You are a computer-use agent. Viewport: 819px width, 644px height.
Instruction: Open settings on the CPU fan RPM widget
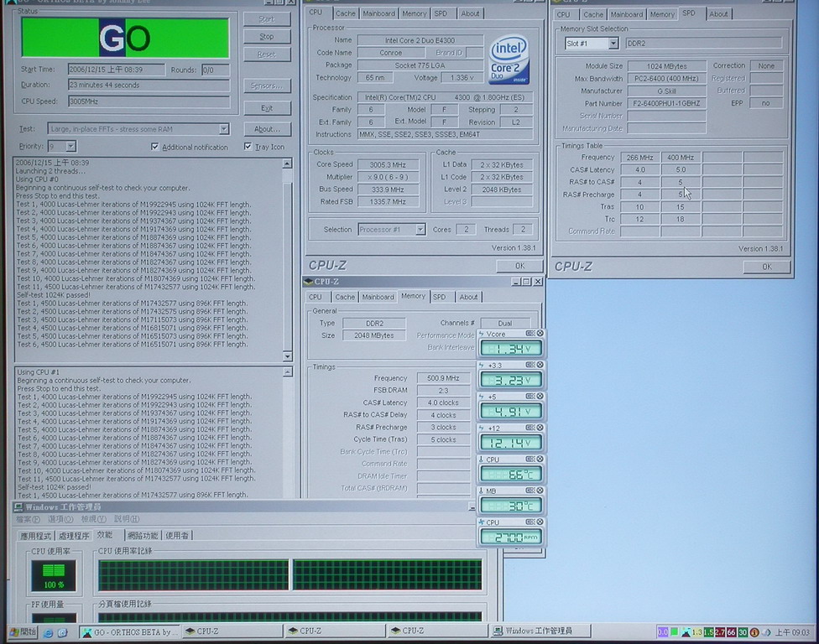click(530, 522)
